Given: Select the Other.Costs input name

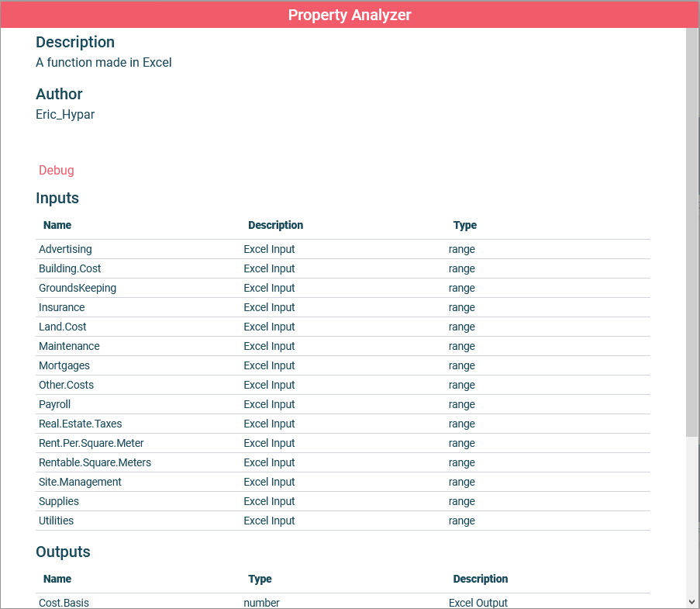Looking at the screenshot, I should 66,385.
